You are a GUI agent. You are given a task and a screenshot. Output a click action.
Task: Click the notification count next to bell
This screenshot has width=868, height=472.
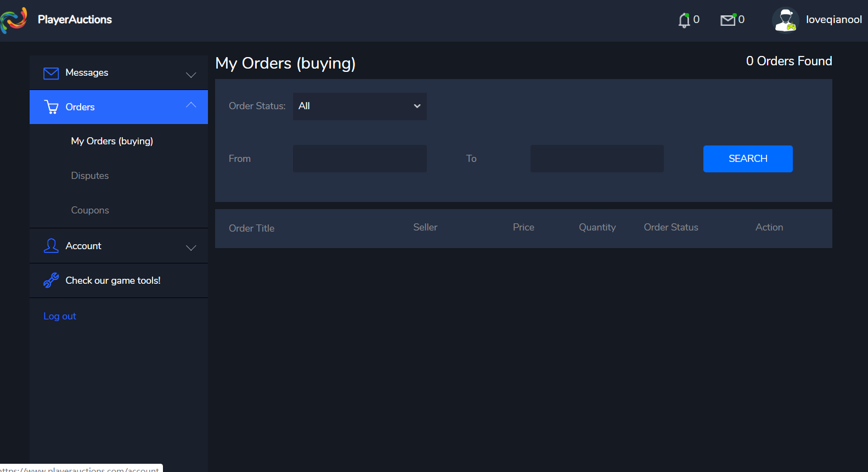(x=696, y=20)
